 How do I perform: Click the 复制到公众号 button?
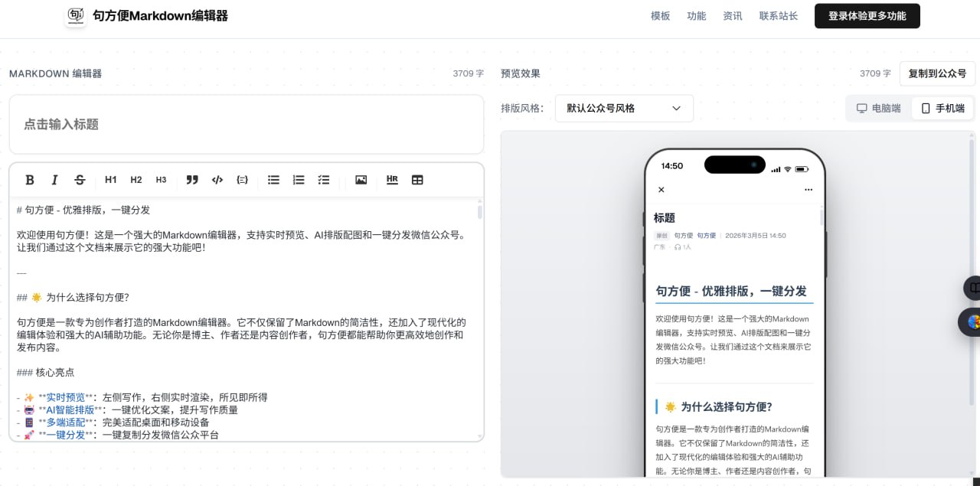[937, 73]
